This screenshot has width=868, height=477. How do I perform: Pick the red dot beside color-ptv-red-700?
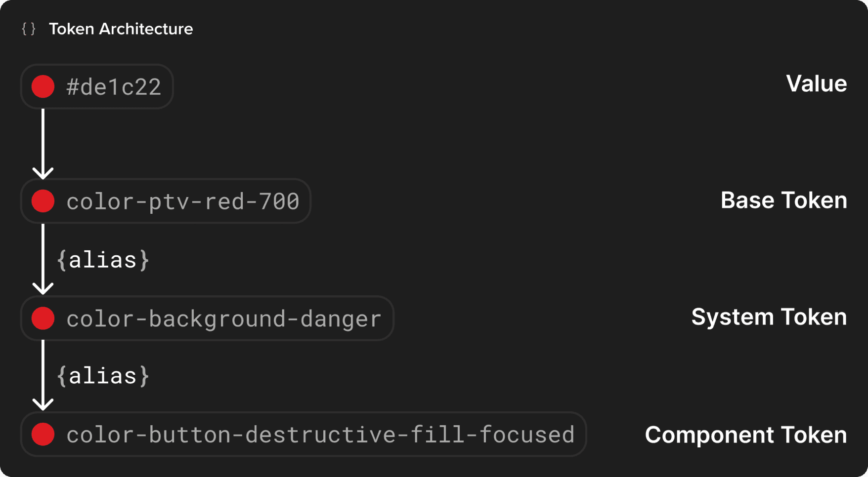[x=43, y=201]
